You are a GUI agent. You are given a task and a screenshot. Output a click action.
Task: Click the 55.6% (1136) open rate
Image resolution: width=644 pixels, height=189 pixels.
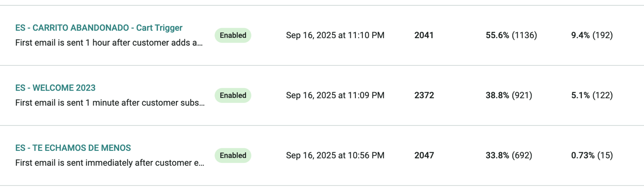(511, 35)
